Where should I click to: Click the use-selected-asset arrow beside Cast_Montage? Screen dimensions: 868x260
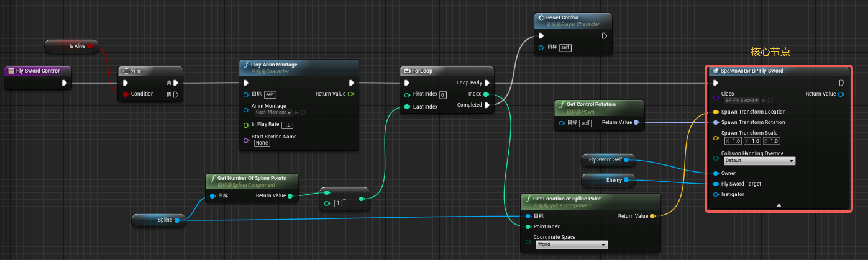[x=296, y=112]
